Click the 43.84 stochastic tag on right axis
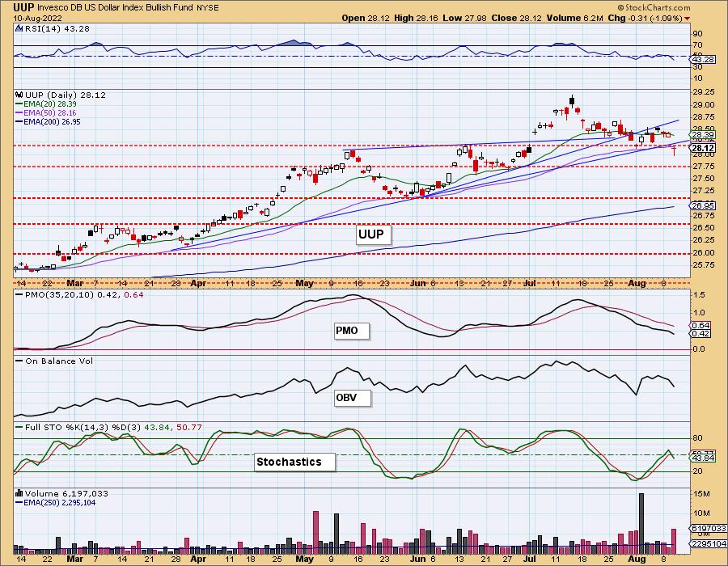Screen dimensions: 728x566 tap(703, 458)
